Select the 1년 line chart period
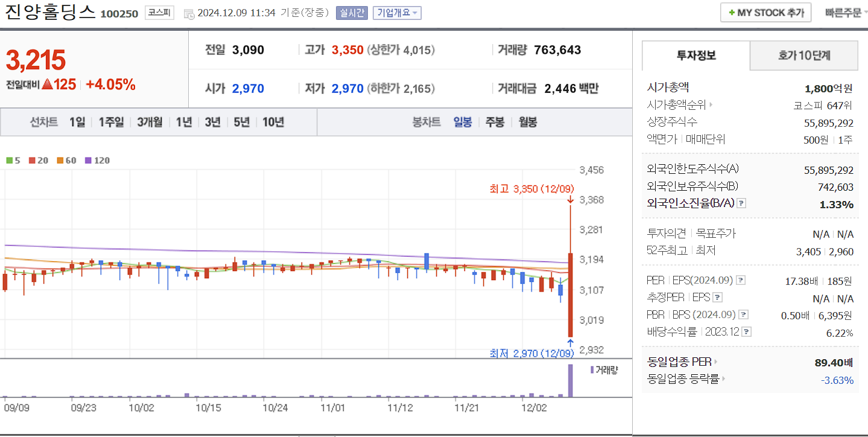Viewport: 868px width, 437px height. 184,122
